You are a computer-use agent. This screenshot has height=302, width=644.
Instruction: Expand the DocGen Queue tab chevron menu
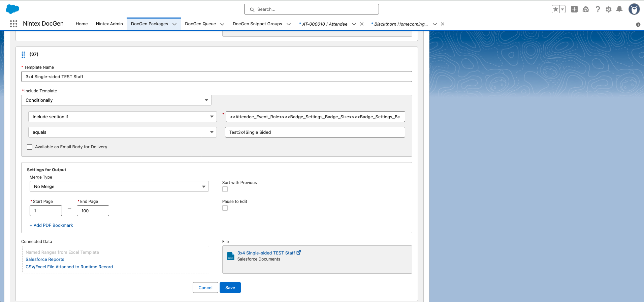222,24
